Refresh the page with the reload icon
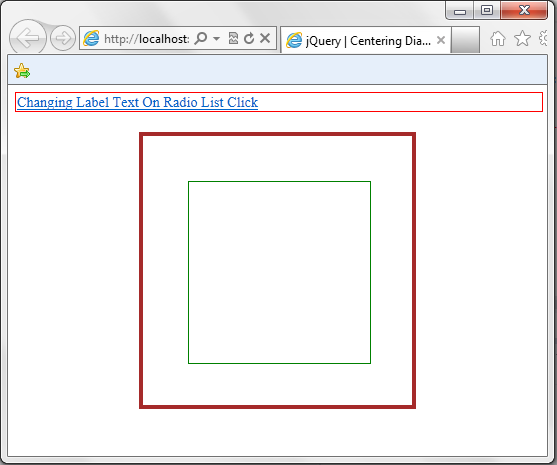 pyautogui.click(x=249, y=38)
